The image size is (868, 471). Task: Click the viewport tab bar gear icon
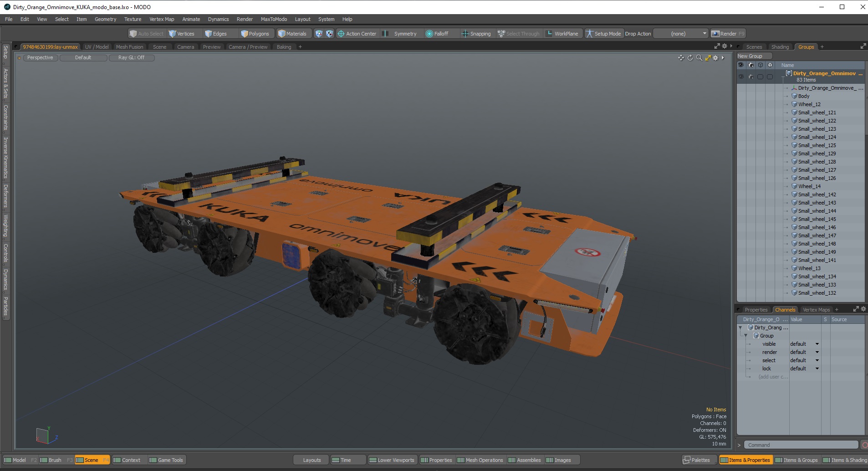pos(725,46)
